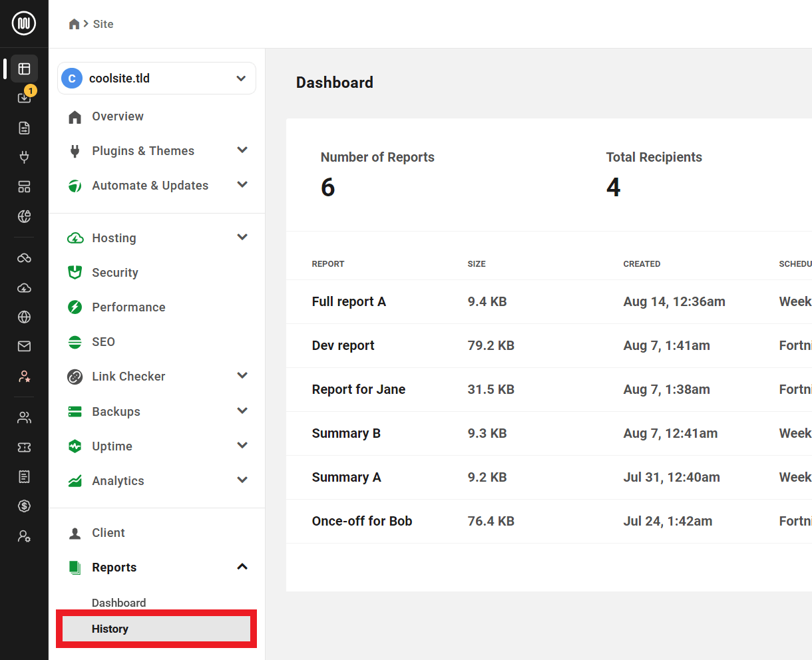Open the Summary B report
The image size is (812, 660).
[x=346, y=433]
